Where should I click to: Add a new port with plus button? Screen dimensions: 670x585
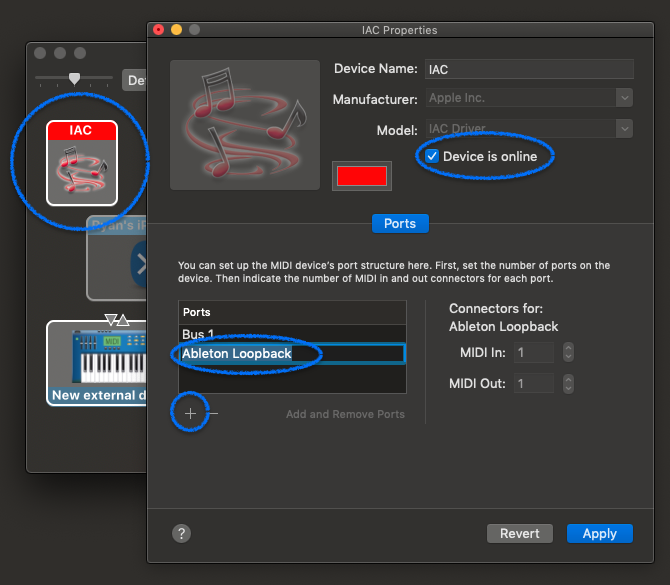click(191, 413)
